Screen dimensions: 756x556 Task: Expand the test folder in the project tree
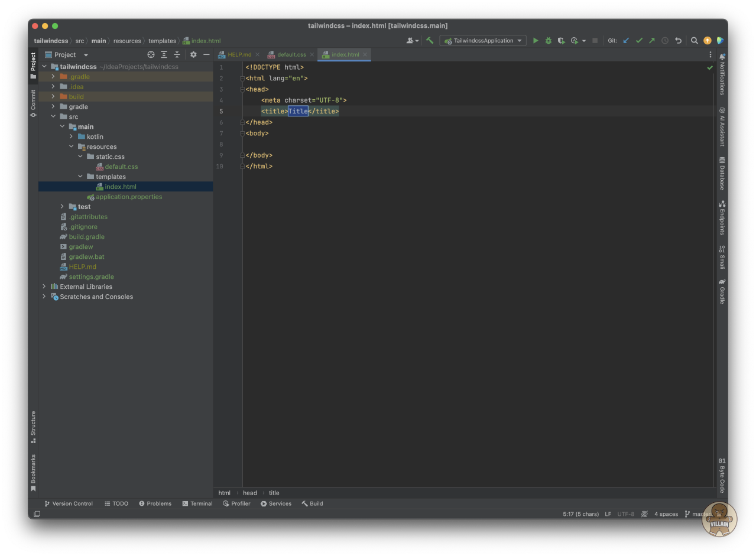click(x=62, y=207)
